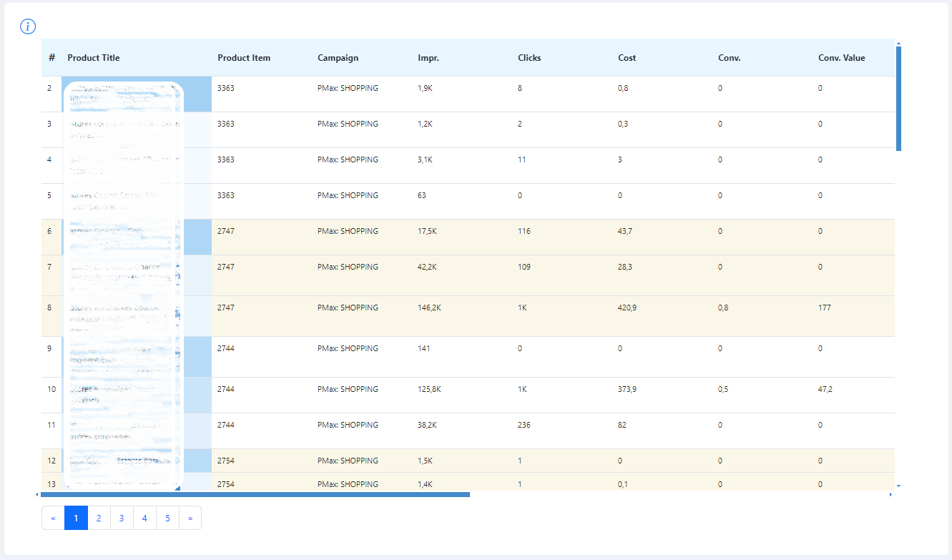952x560 pixels.
Task: Sort by the Cost column header
Action: [627, 58]
